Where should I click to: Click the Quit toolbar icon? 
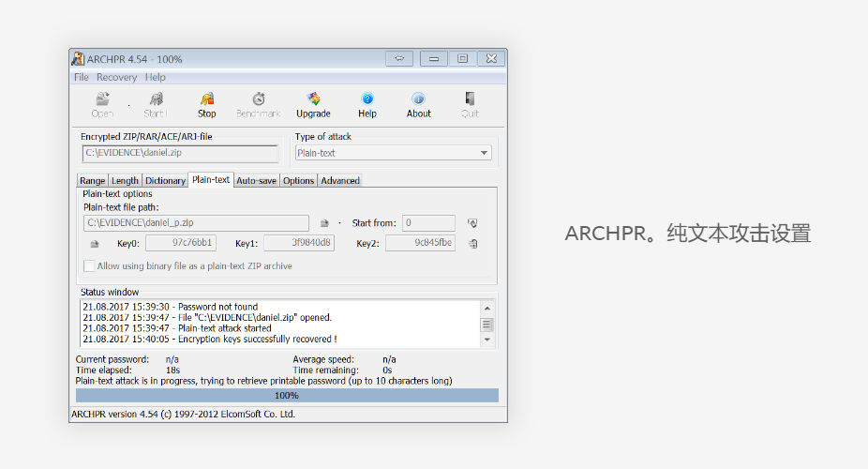coord(470,99)
